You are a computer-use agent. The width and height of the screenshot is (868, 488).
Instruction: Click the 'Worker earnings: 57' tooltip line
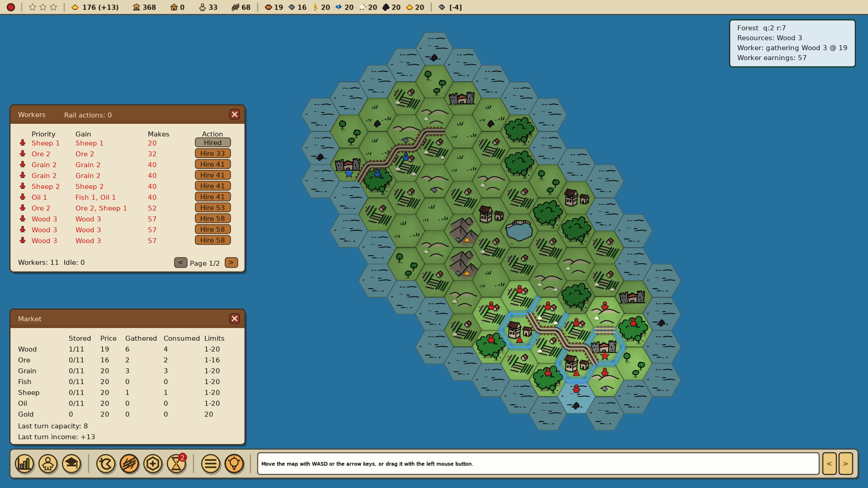772,58
